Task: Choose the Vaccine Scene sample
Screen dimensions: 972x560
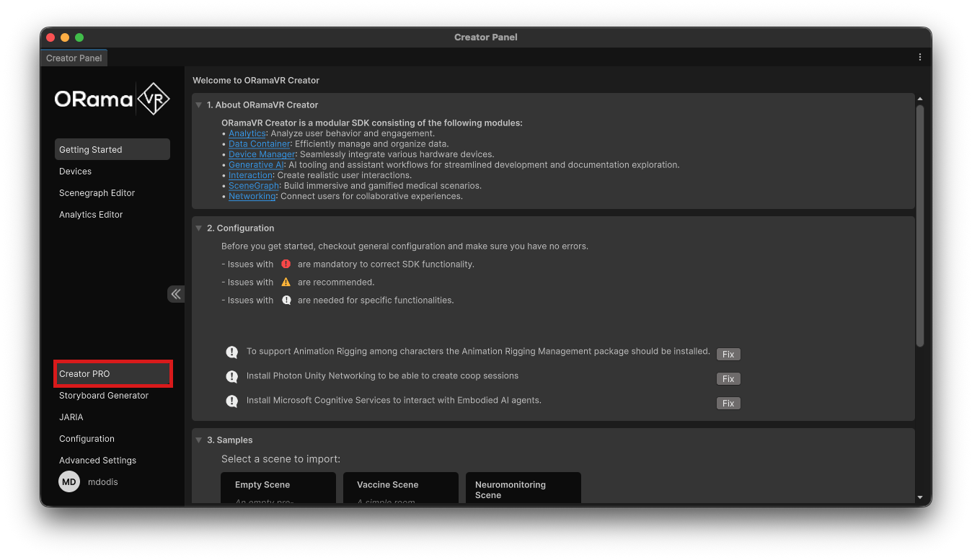Action: coord(401,488)
